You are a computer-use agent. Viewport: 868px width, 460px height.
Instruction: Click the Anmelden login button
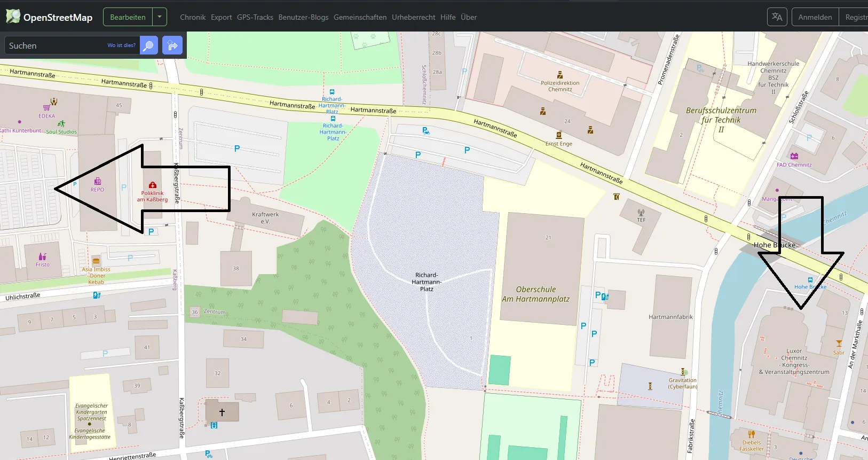pyautogui.click(x=815, y=17)
